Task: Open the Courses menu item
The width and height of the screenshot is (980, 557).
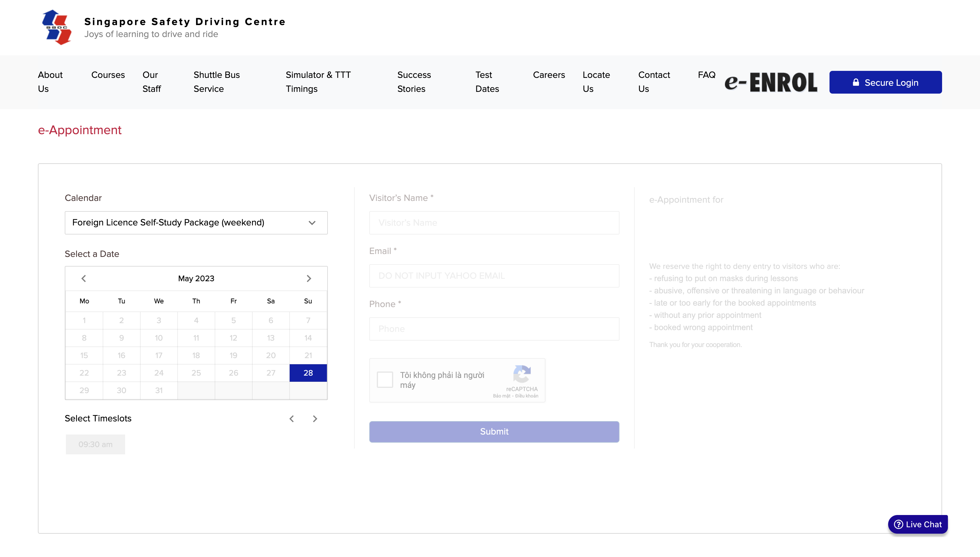Action: point(108,75)
